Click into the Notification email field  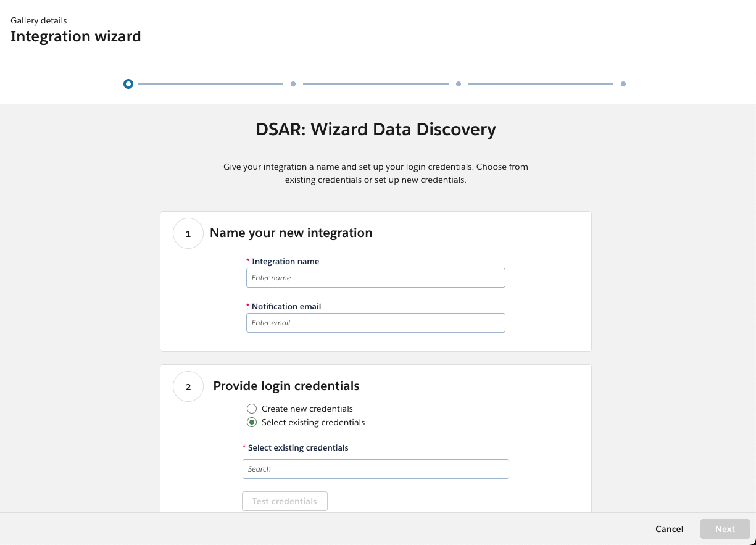click(375, 323)
